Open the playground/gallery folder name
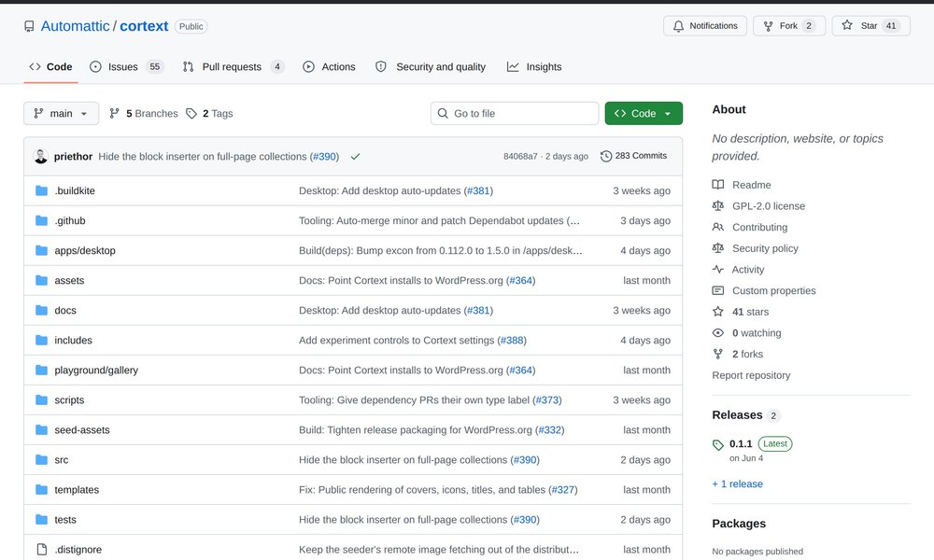Screen dimensions: 934x560 (x=96, y=371)
